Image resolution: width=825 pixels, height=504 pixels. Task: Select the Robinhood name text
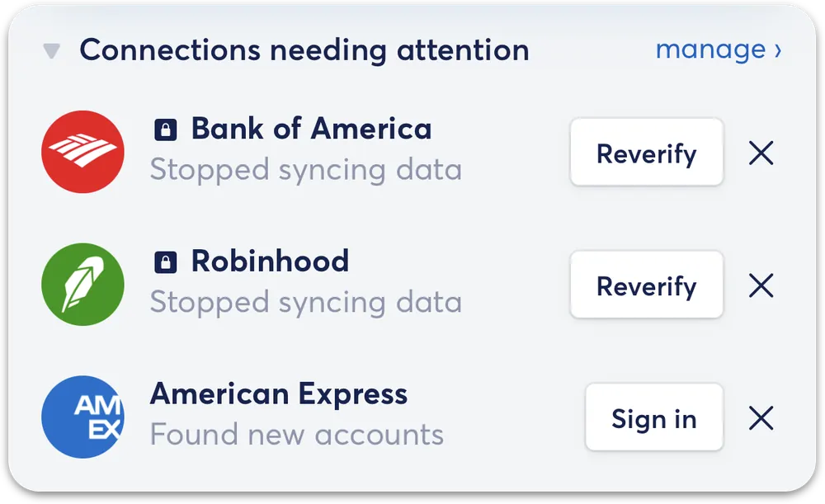[270, 261]
